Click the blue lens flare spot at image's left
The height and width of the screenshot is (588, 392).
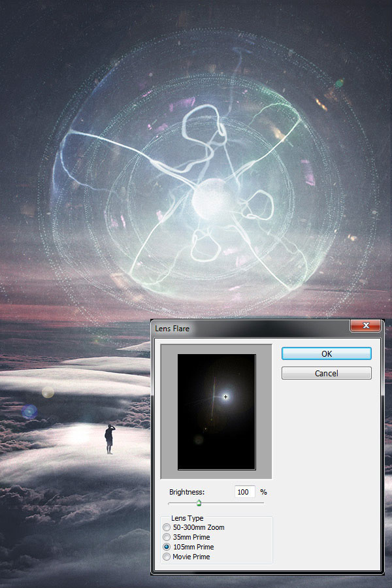(x=29, y=411)
